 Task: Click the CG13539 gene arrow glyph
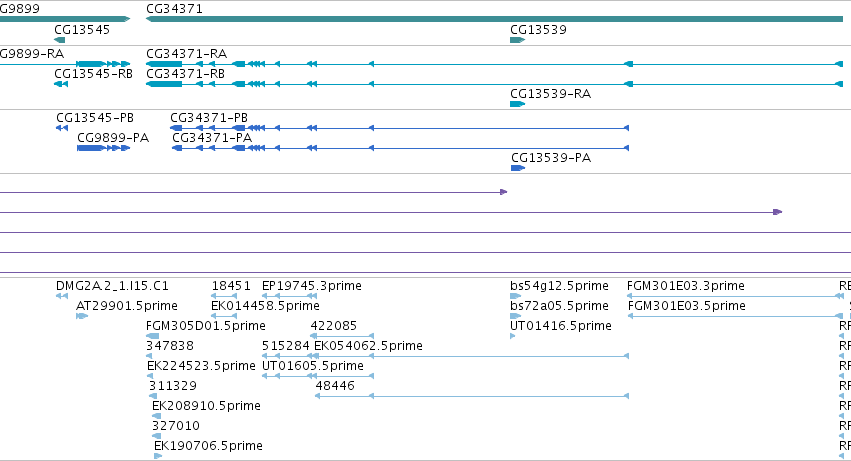tap(518, 40)
